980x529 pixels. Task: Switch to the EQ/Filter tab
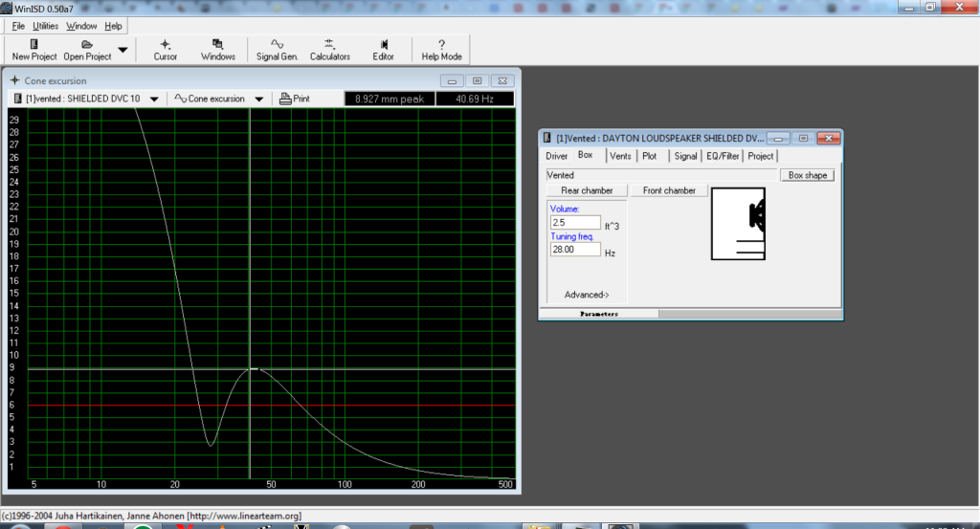(723, 156)
